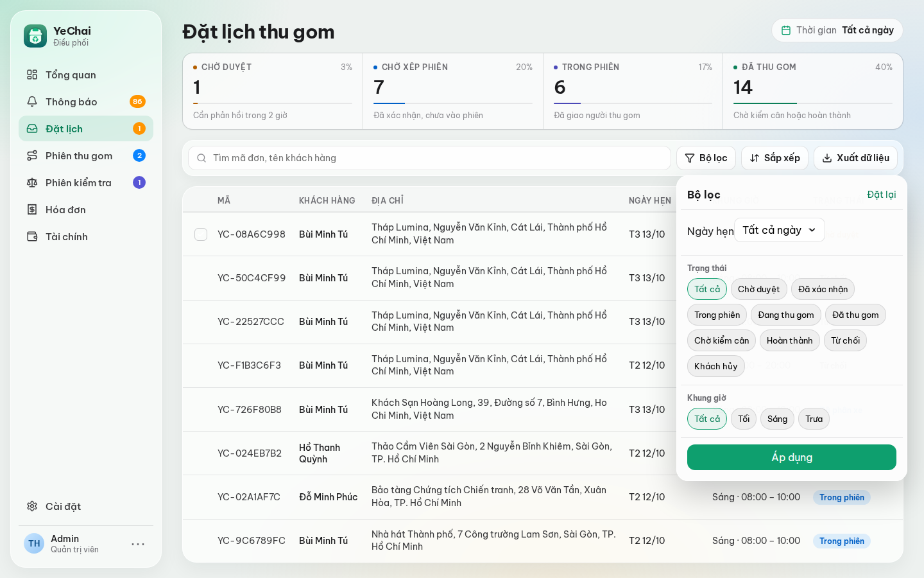
Task: Click the Áp dụng button
Action: point(792,457)
